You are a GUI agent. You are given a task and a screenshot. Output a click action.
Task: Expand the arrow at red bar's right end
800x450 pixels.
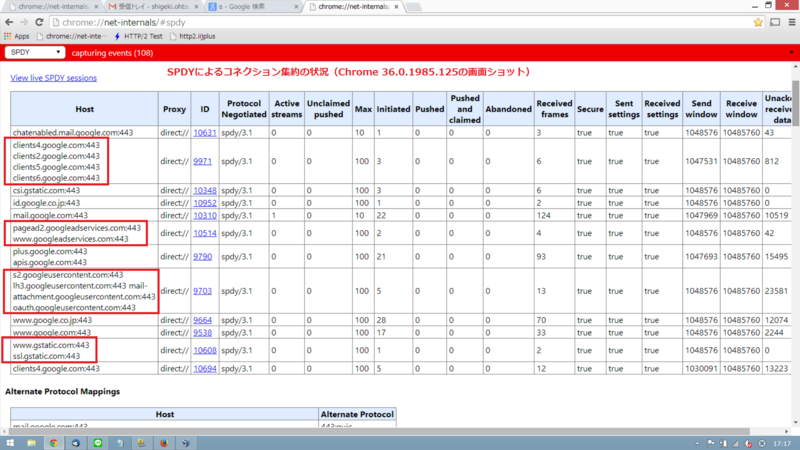click(791, 53)
